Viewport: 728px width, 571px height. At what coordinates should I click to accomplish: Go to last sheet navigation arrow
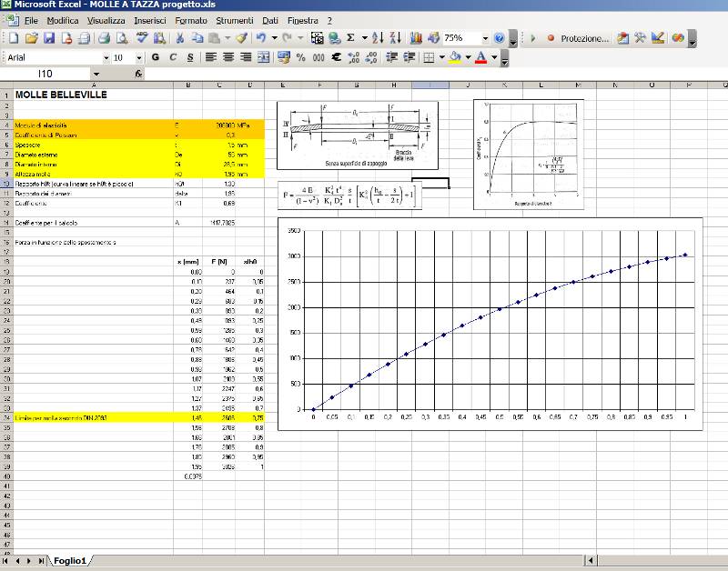(x=41, y=561)
